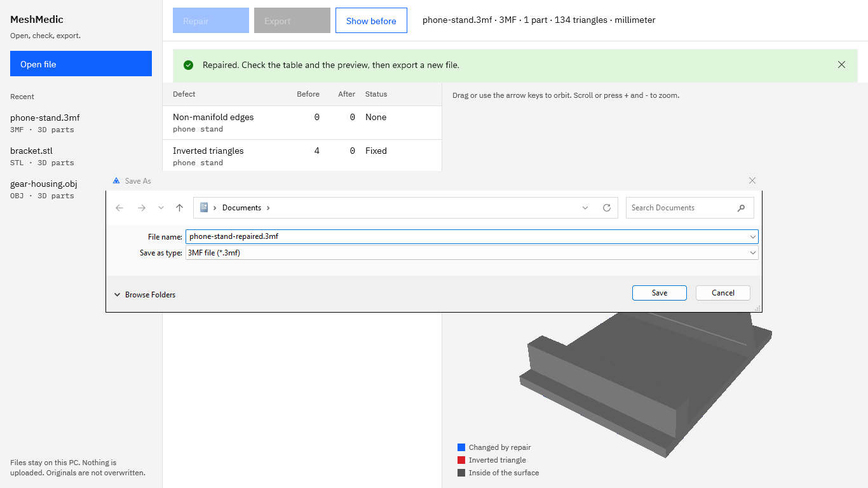Cancel the Save As dialog
The width and height of the screenshot is (868, 488).
click(723, 293)
